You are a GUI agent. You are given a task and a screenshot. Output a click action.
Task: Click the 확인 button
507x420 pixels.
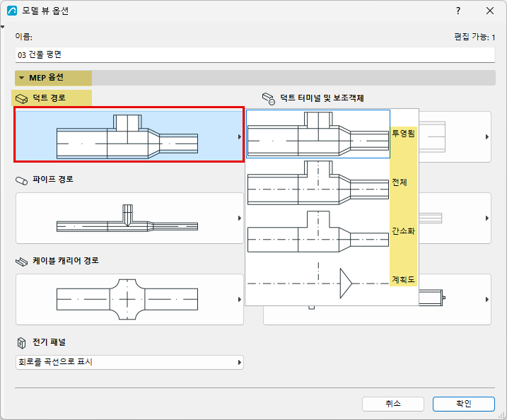tap(464, 404)
